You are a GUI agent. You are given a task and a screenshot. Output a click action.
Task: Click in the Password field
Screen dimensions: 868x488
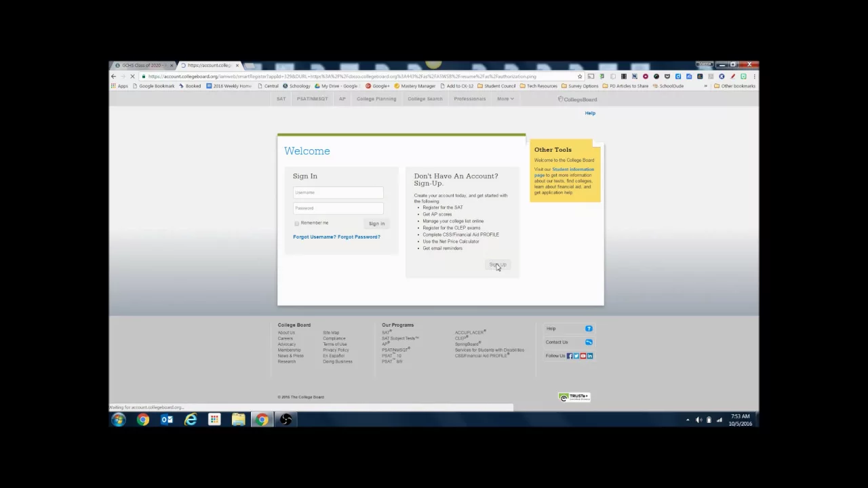coord(338,208)
